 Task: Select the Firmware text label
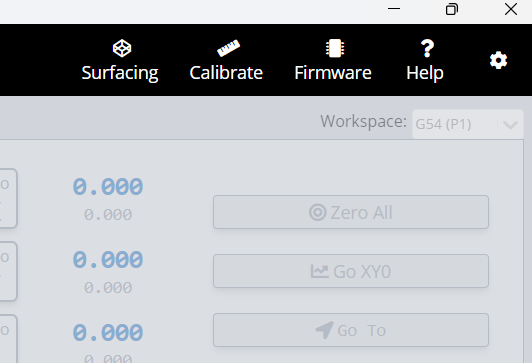[333, 73]
